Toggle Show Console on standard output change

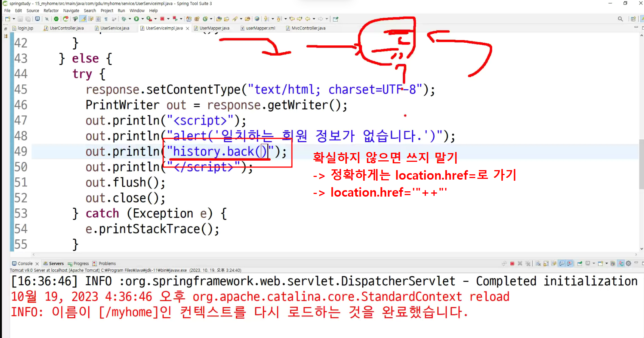[x=562, y=264]
